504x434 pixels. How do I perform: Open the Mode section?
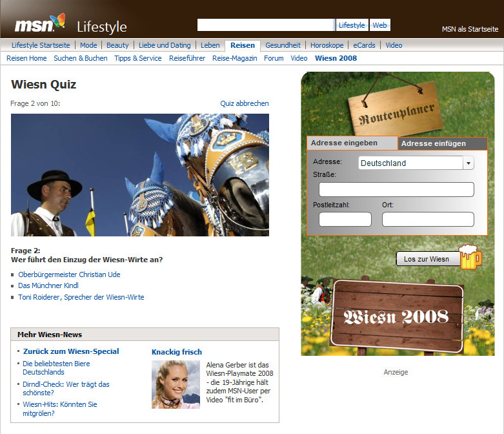[88, 45]
